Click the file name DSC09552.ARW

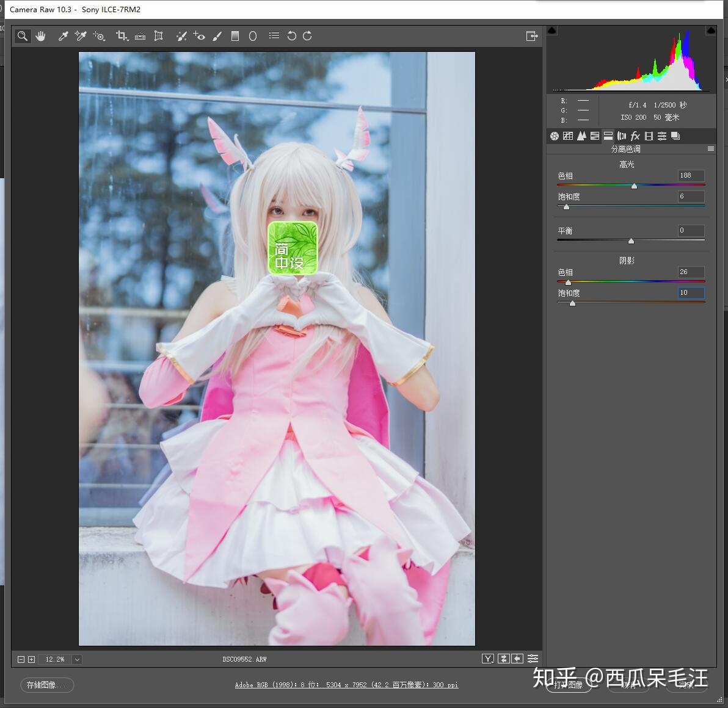(245, 659)
